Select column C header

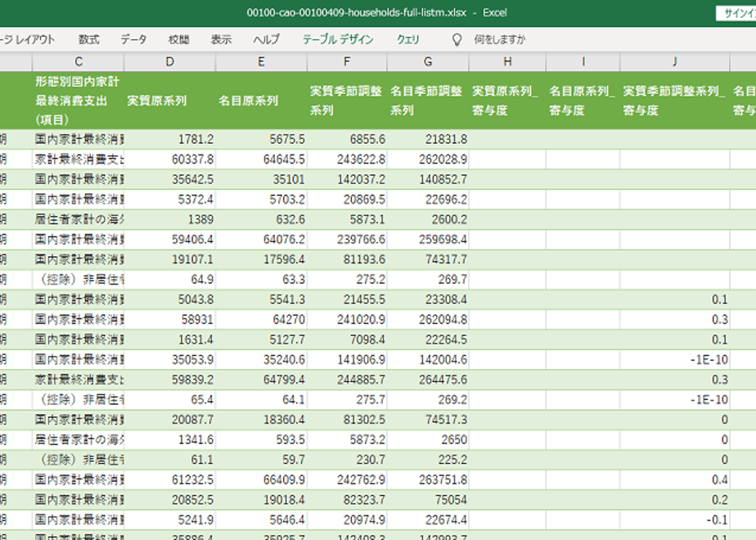coord(78,61)
